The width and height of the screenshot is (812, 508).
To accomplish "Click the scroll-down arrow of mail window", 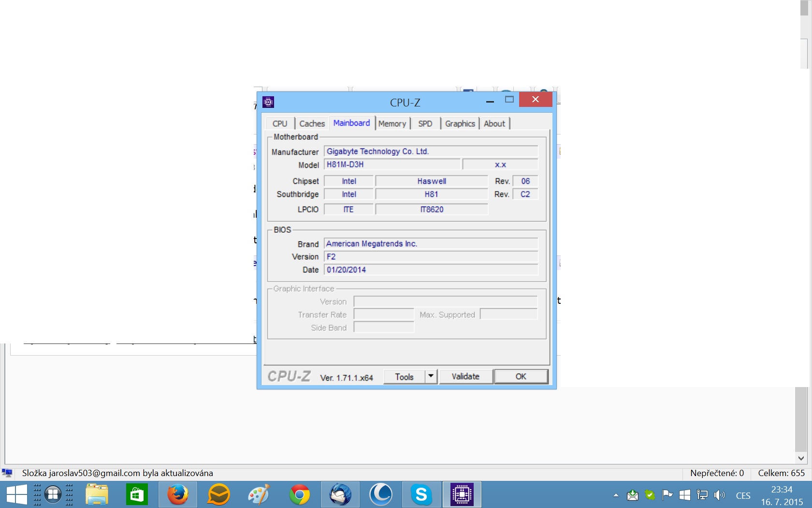I will tap(801, 458).
